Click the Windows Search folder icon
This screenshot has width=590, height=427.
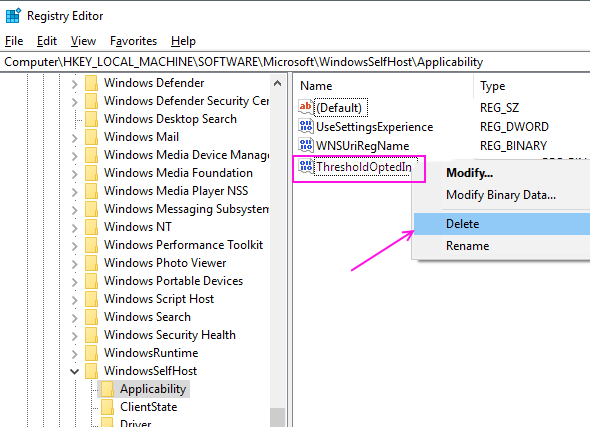[91, 317]
